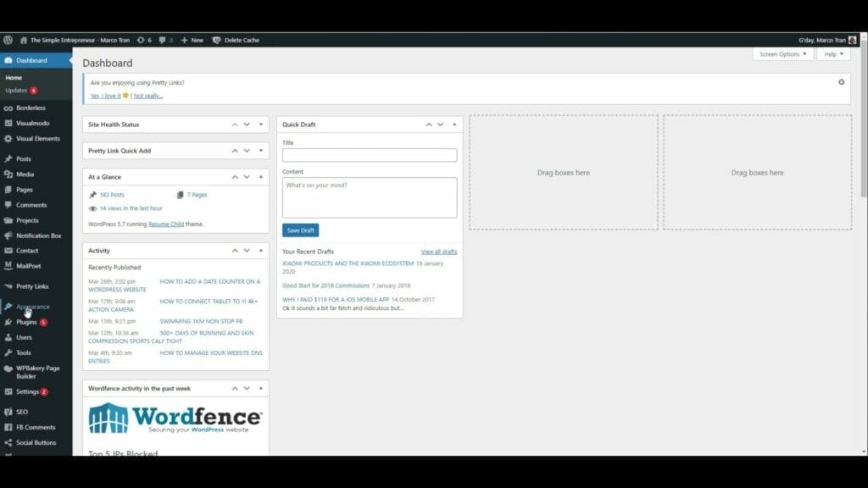Viewport: 868px width, 488px height.
Task: Click inside the Quick Draft Title field
Action: (x=369, y=155)
